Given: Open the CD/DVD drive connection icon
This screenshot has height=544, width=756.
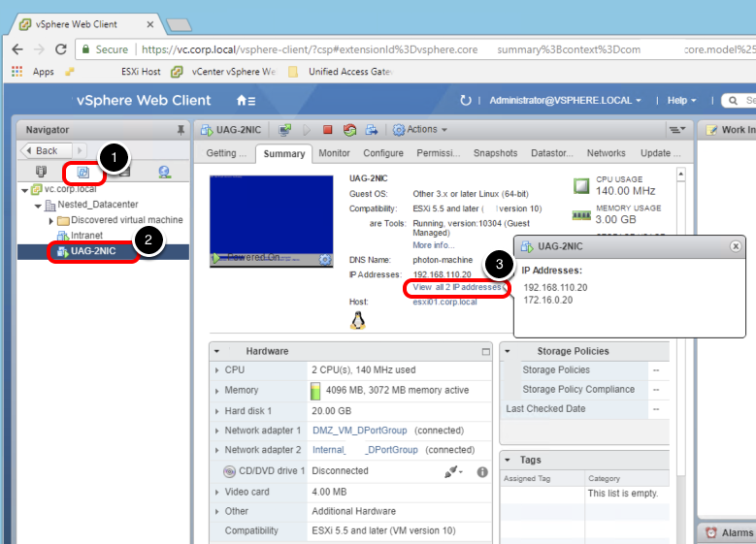Looking at the screenshot, I should pyautogui.click(x=451, y=471).
